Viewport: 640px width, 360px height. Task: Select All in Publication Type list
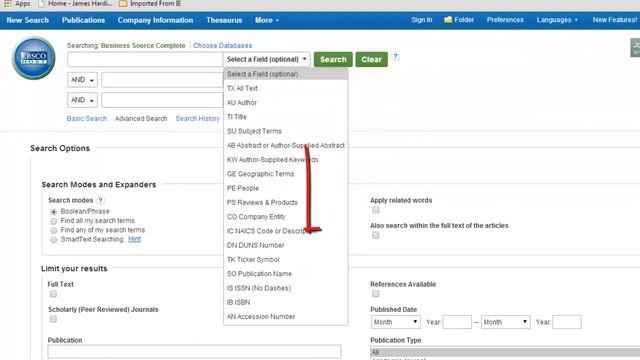[x=505, y=352]
